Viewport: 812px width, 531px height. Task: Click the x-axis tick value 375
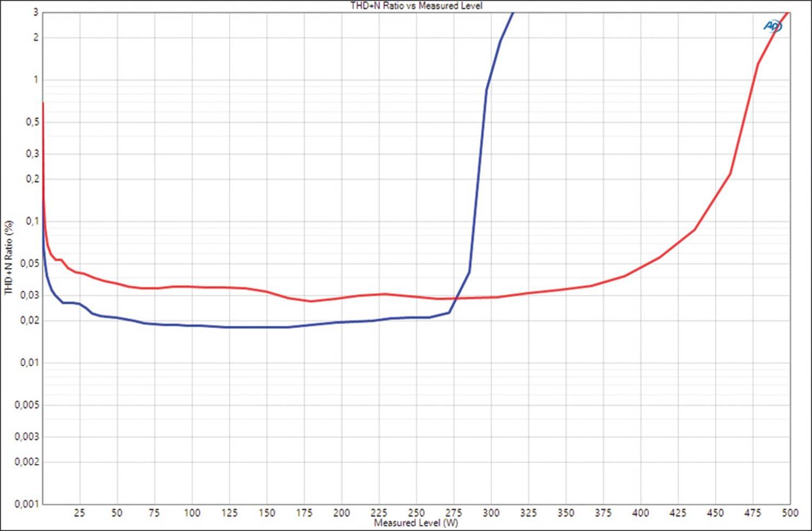click(x=603, y=513)
